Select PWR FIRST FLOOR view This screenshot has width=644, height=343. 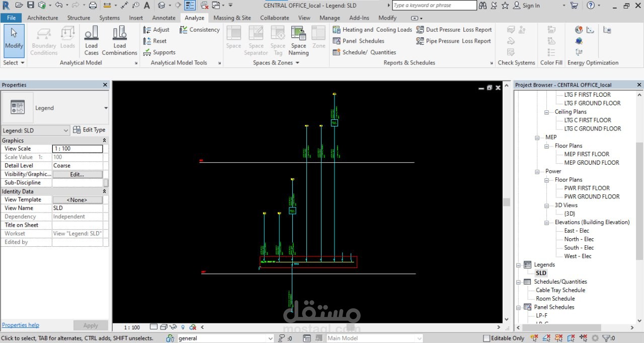click(x=587, y=188)
